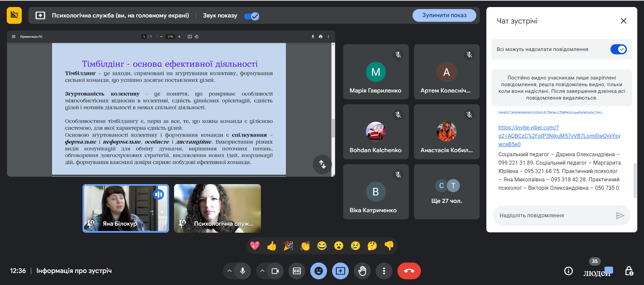The width and height of the screenshot is (644, 285).
Task: Download the presentation PDF
Action: pos(313,37)
